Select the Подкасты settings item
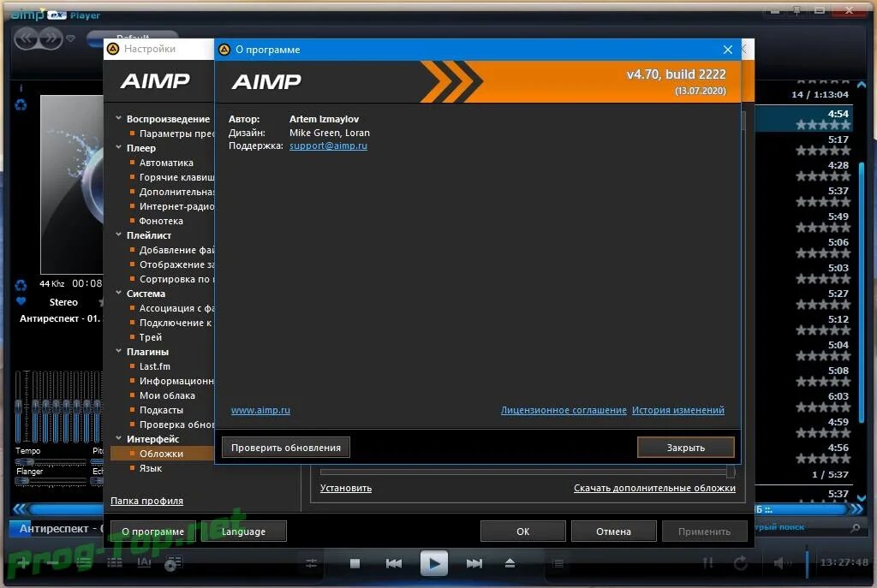 (x=161, y=410)
